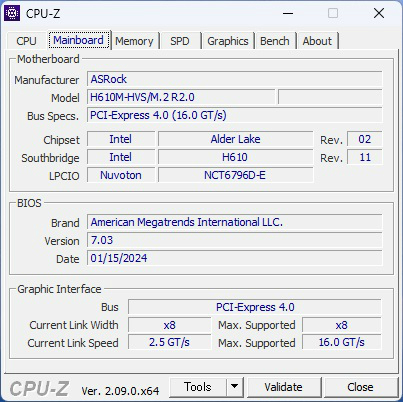Screen dimensions: 403x402
Task: Click the NCT6796D-E field
Action: 235,175
